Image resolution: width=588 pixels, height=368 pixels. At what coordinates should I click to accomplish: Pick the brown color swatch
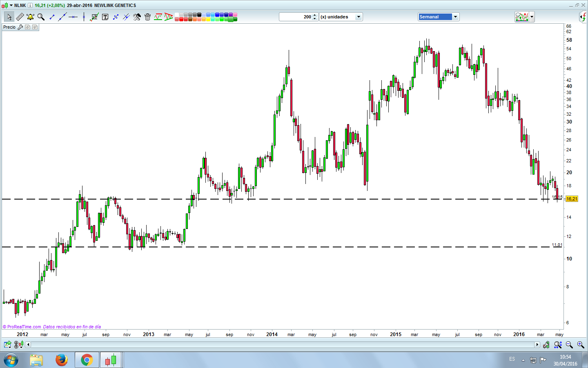point(190,19)
